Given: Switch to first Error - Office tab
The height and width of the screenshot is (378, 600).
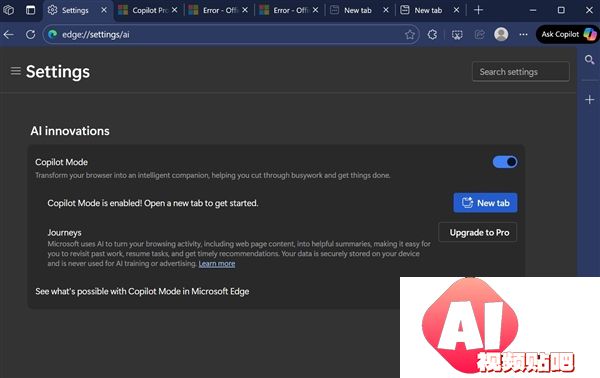Looking at the screenshot, I should (x=220, y=10).
